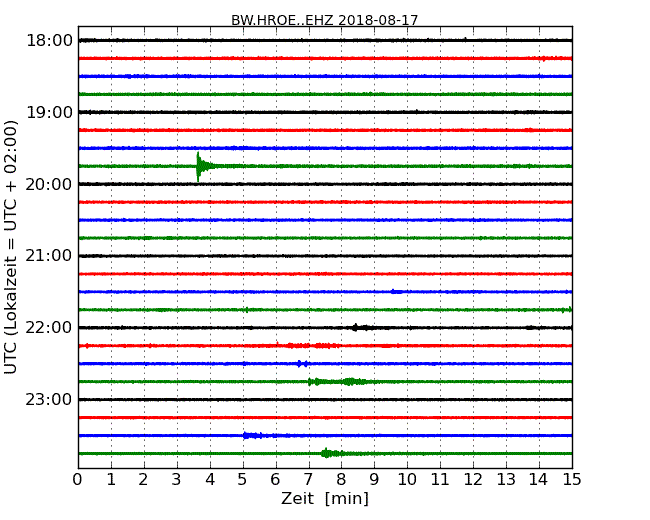Click x-axis tick label 15
The image size is (650, 520).
point(572,480)
